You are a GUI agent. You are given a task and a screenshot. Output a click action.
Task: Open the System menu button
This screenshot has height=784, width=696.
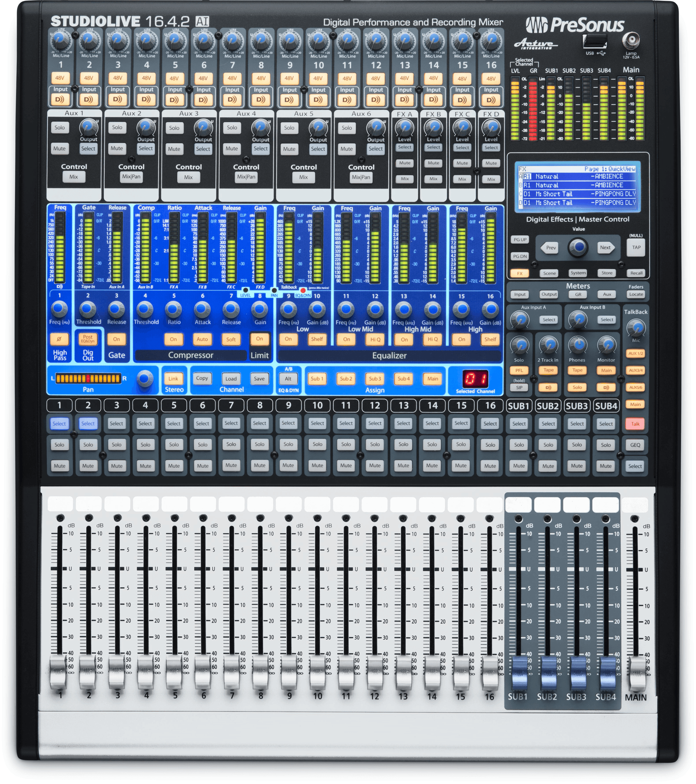pyautogui.click(x=578, y=273)
